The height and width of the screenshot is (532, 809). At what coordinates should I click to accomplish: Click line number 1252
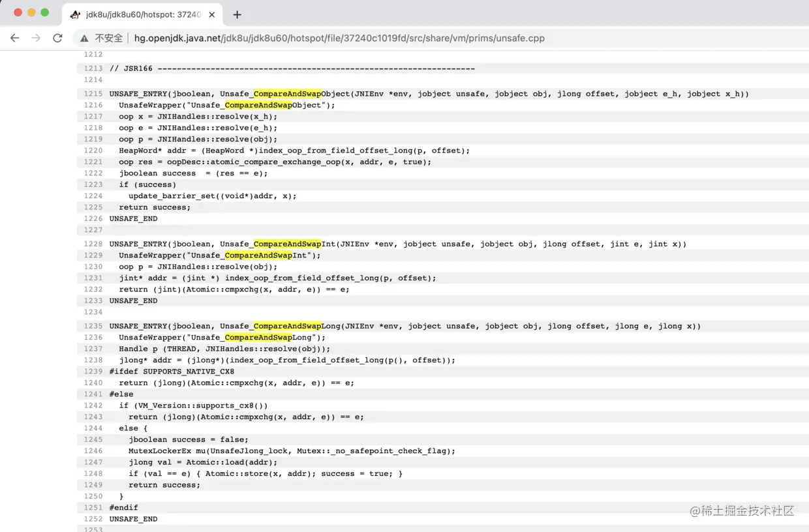click(93, 519)
